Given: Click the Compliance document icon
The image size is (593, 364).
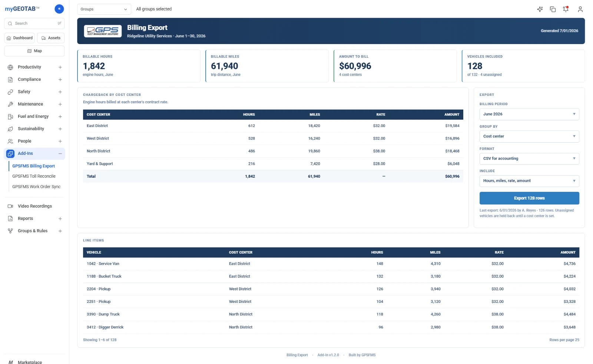Looking at the screenshot, I should point(10,80).
